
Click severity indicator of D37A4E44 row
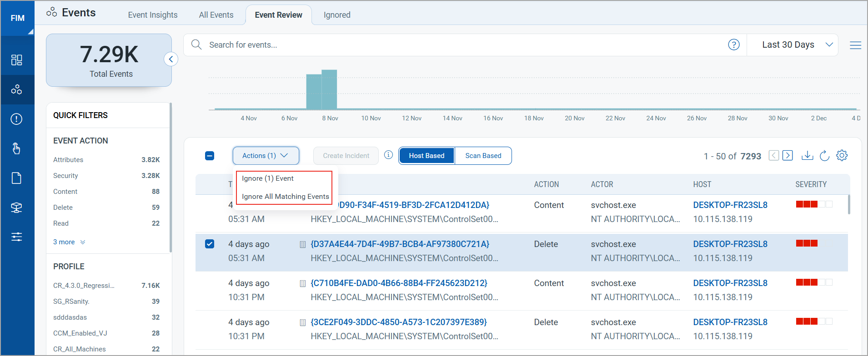pos(814,243)
